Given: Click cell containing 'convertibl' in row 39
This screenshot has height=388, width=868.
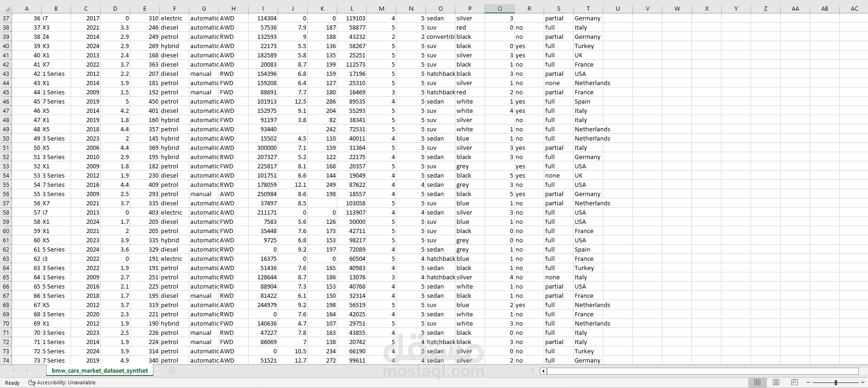Looking at the screenshot, I should tap(441, 37).
